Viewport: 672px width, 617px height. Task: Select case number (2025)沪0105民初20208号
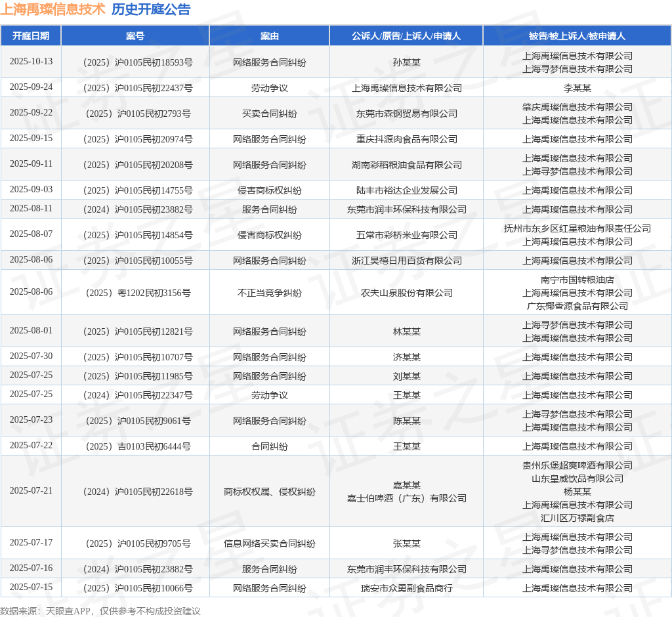138,165
